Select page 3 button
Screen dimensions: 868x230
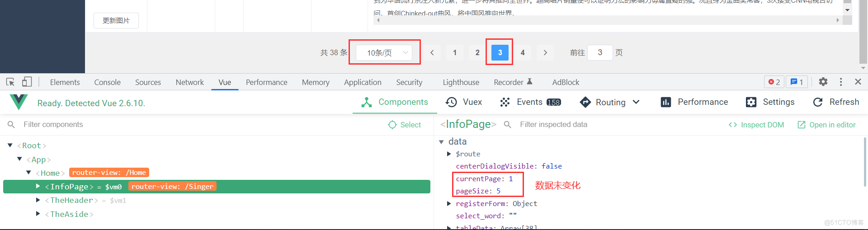500,52
